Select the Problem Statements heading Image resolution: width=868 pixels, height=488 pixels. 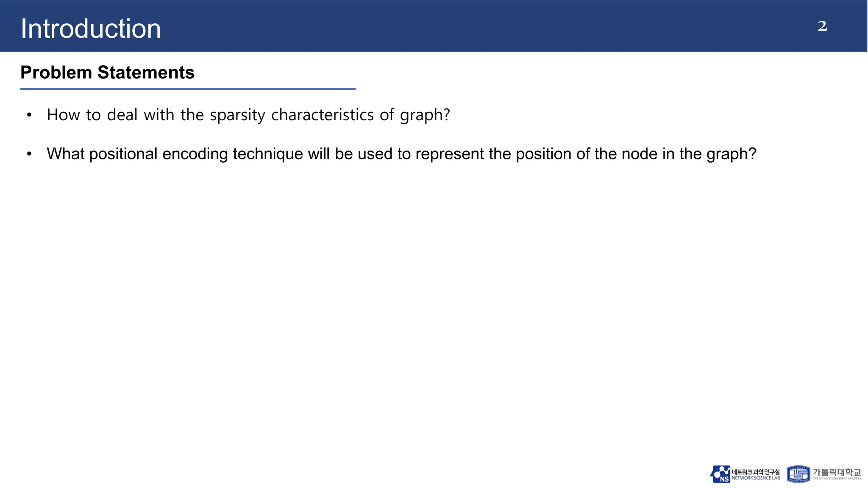coord(107,72)
